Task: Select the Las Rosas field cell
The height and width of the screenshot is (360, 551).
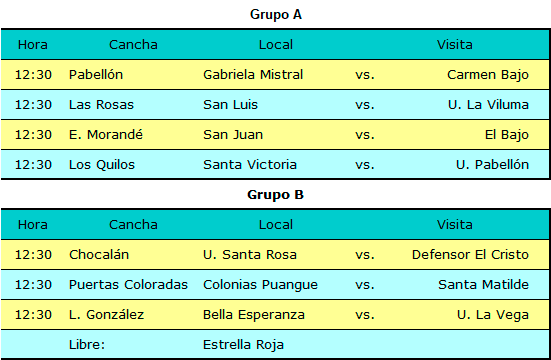Action: click(101, 105)
